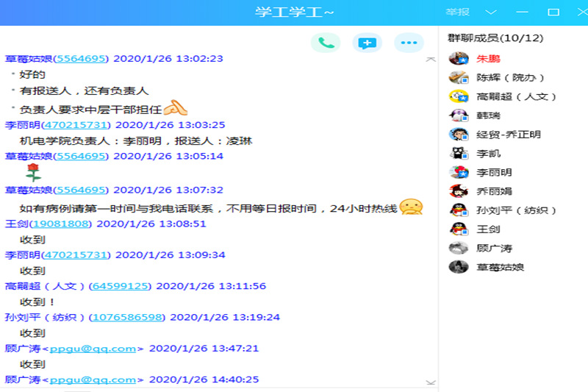Image resolution: width=588 pixels, height=392 pixels.
Task: Click 陈辉(院办) avatar icon
Action: pyautogui.click(x=459, y=77)
